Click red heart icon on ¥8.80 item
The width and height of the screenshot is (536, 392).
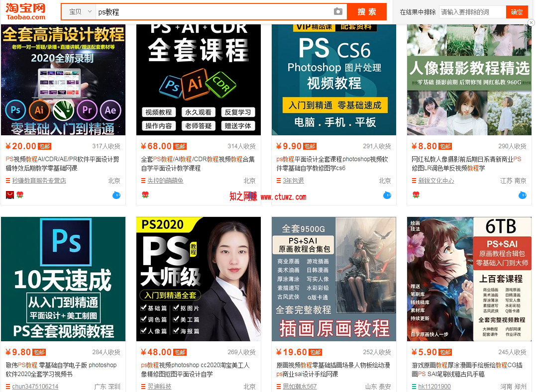pyautogui.click(x=416, y=195)
